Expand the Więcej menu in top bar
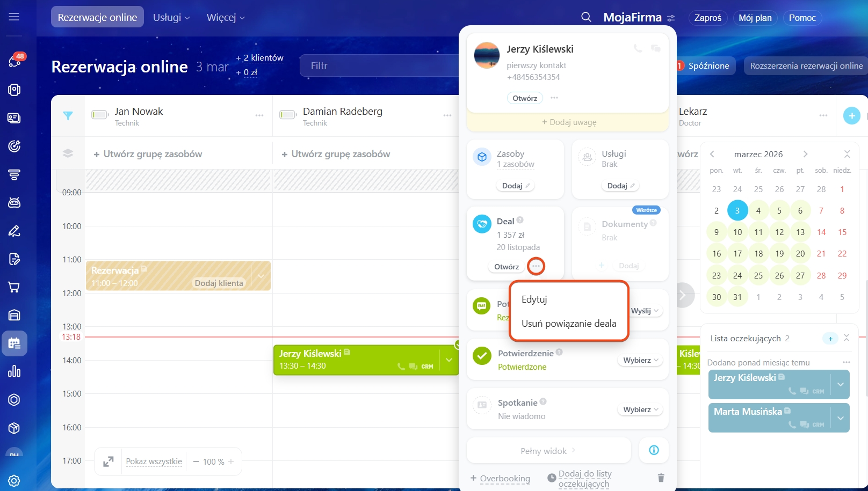868x491 pixels. (x=226, y=18)
